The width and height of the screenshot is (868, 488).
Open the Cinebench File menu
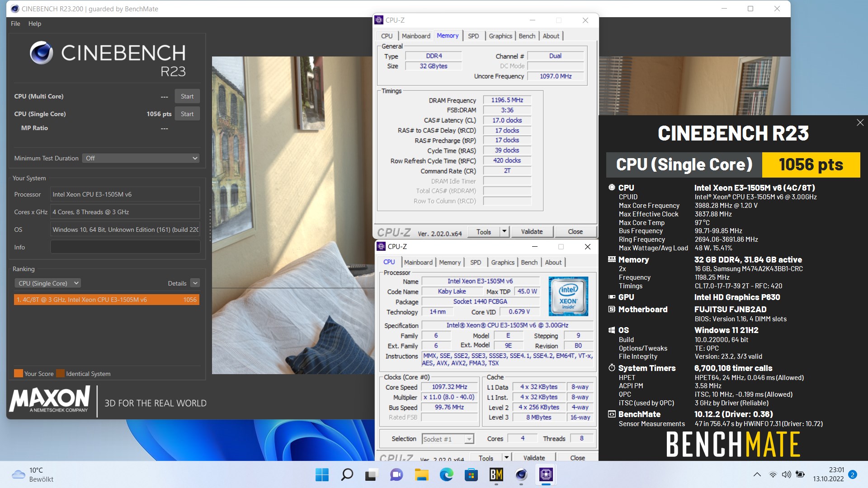[x=15, y=23]
